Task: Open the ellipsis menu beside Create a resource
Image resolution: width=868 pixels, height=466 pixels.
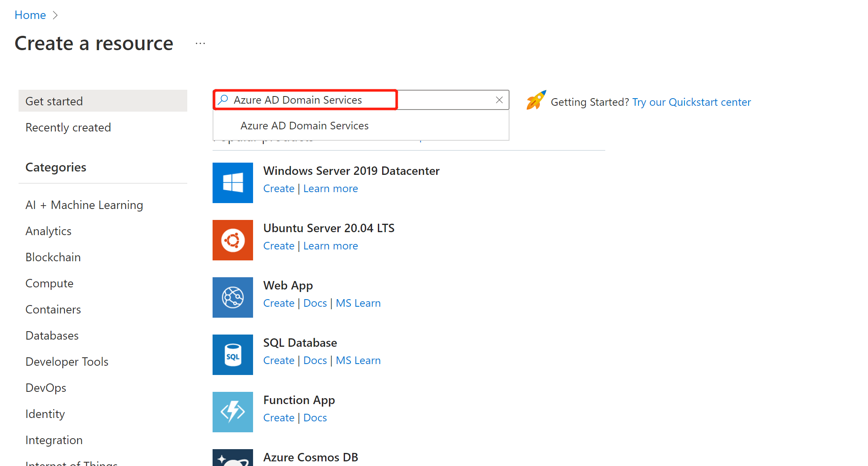Action: (200, 43)
